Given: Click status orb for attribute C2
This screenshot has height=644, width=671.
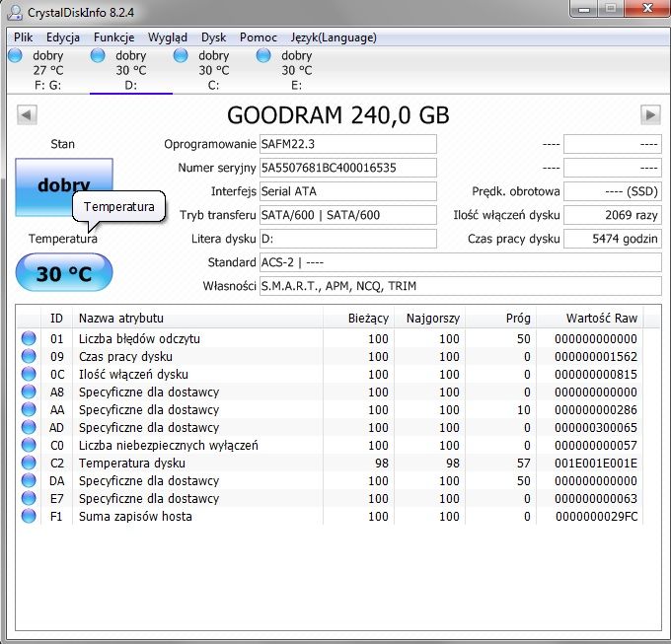Looking at the screenshot, I should tap(29, 463).
